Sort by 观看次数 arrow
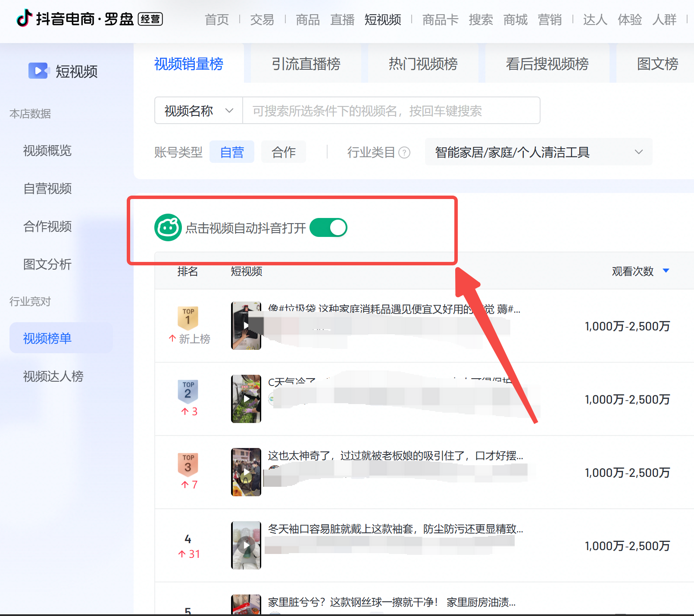This screenshot has height=616, width=694. click(666, 271)
